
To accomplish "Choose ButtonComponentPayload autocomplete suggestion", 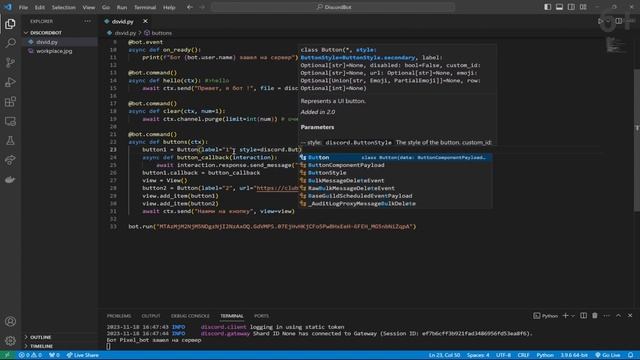I will pos(395,165).
